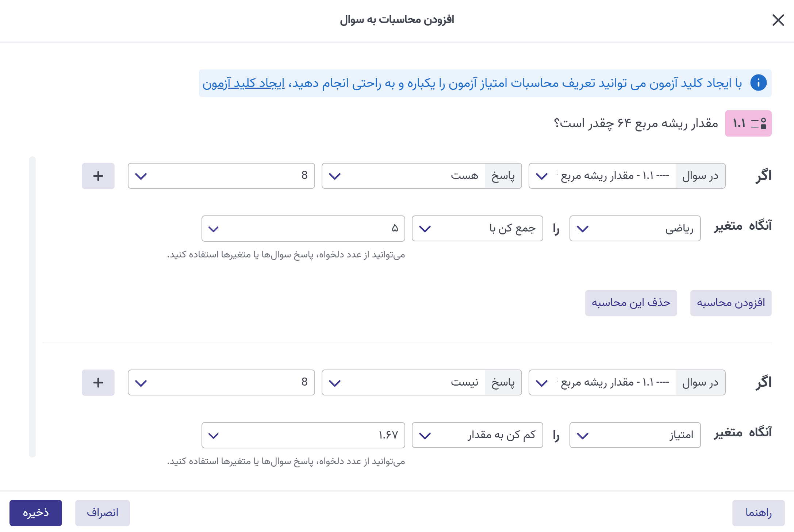794x532 pixels.
Task: Open first answer value dropdown showing 8
Action: pyautogui.click(x=221, y=176)
